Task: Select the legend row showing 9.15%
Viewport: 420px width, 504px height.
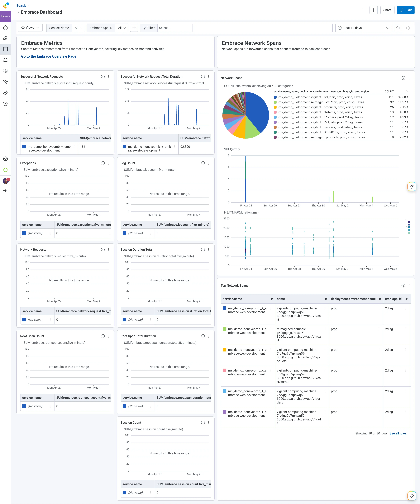Action: [x=341, y=107]
